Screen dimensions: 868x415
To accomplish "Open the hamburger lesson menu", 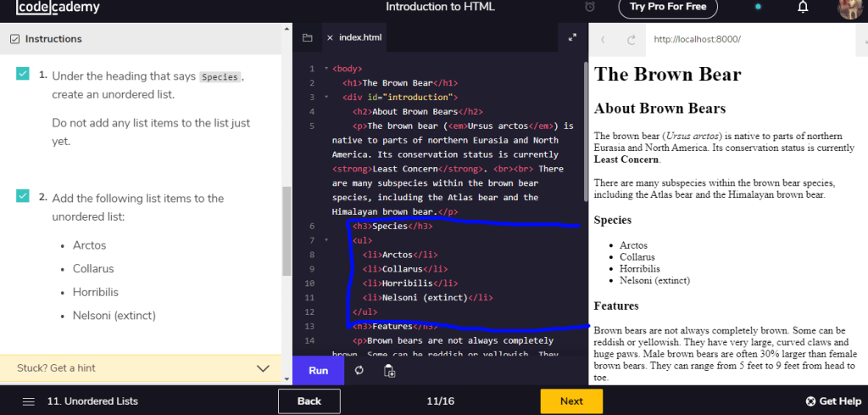I will [x=29, y=401].
